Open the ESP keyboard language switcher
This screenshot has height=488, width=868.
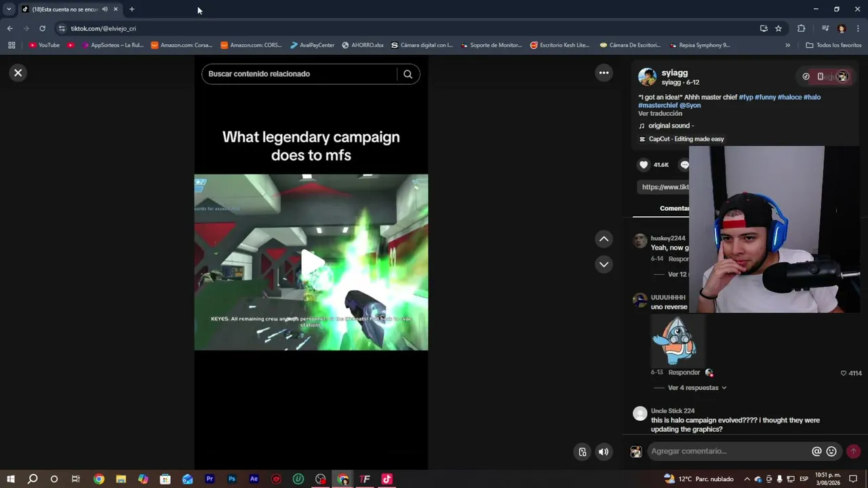click(804, 479)
